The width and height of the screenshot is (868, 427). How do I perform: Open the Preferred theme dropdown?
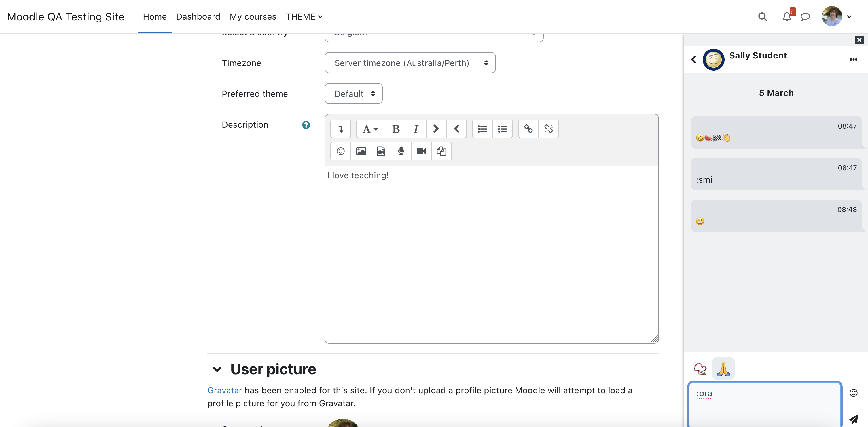coord(353,94)
